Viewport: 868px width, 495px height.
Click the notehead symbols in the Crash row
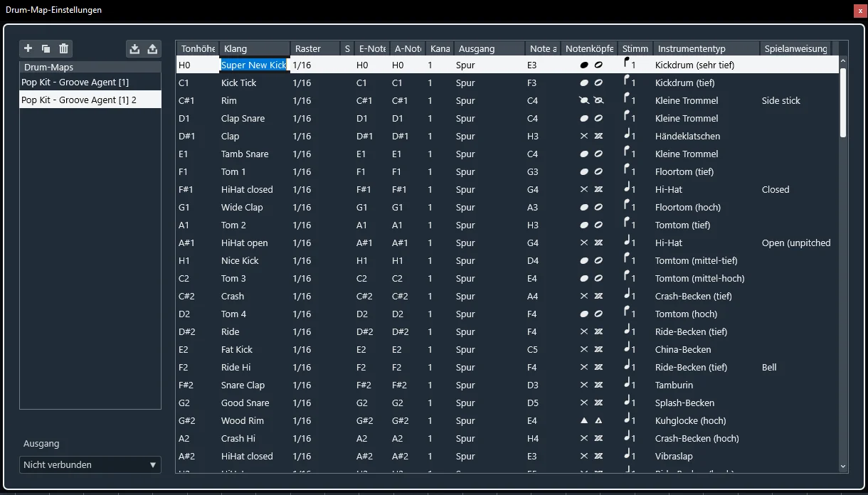(x=591, y=296)
